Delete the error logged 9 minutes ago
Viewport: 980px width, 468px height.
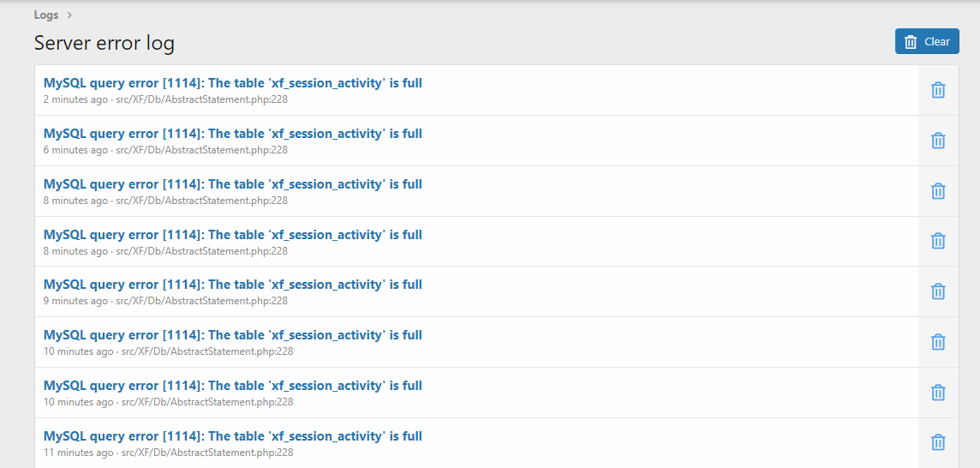pos(938,291)
